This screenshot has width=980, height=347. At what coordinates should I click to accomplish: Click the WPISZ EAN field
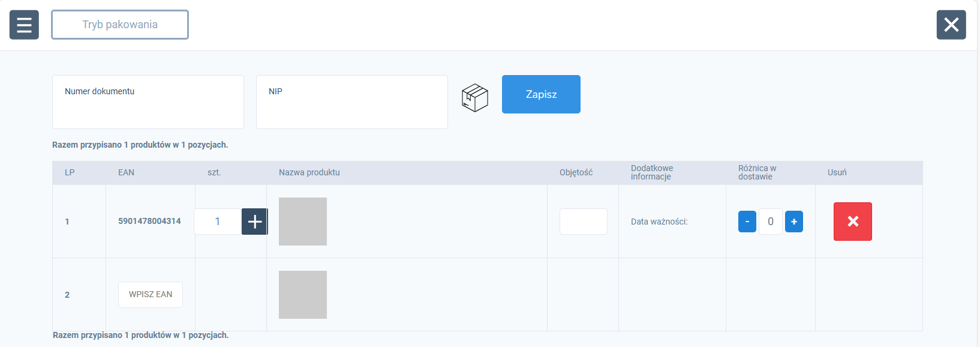pyautogui.click(x=151, y=295)
